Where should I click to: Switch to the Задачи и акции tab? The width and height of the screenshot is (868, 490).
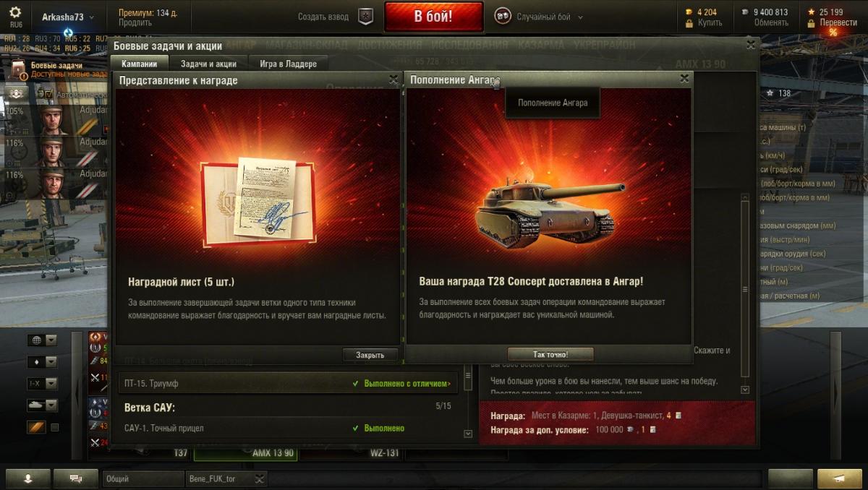[208, 64]
